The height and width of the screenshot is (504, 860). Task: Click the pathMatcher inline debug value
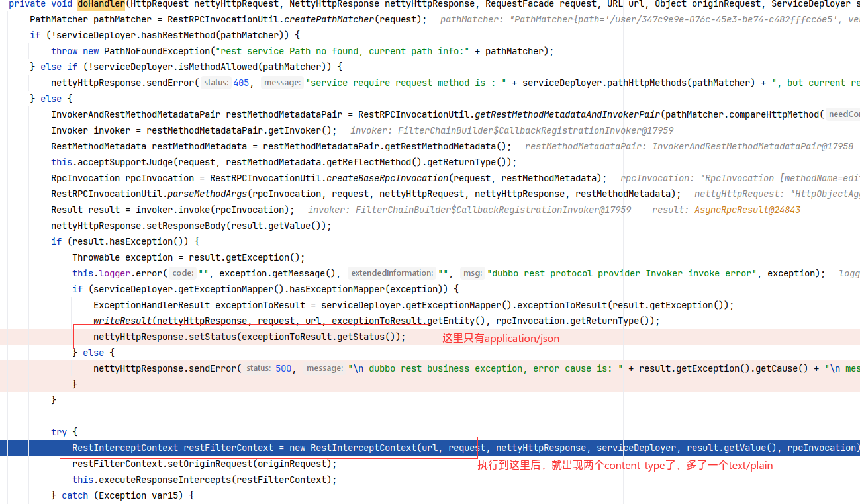click(649, 19)
